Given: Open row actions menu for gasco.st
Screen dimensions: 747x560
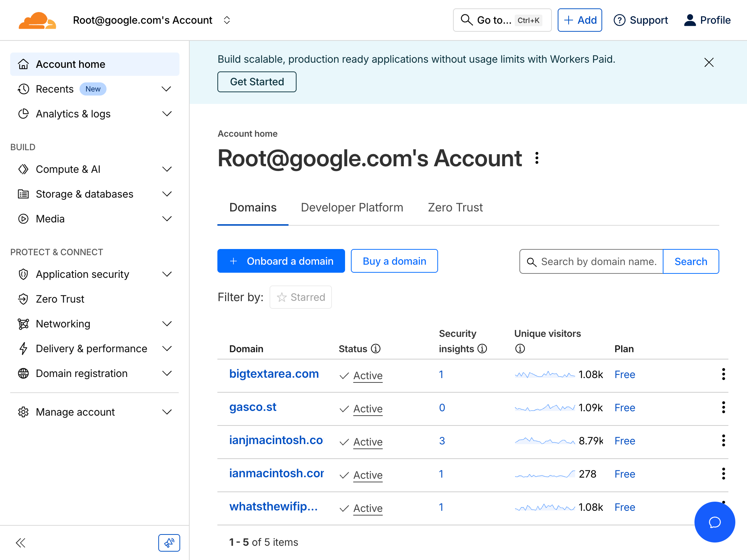Looking at the screenshot, I should pyautogui.click(x=723, y=407).
